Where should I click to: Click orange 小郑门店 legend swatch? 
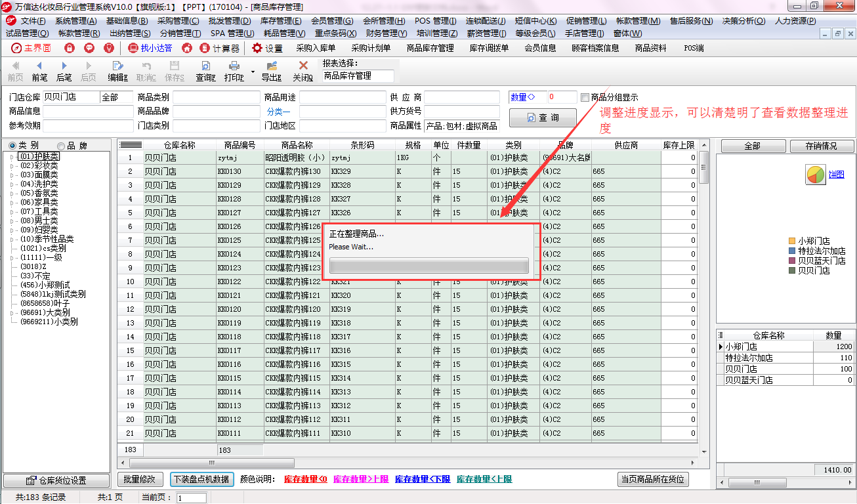point(792,241)
